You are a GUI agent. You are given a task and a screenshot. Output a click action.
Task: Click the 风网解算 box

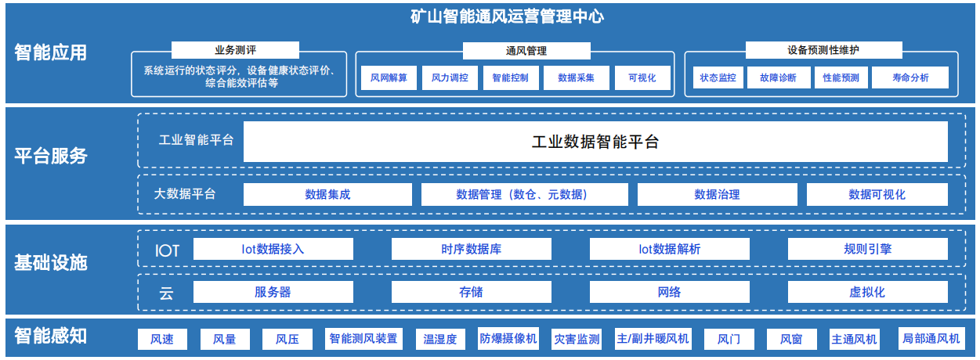pyautogui.click(x=389, y=77)
